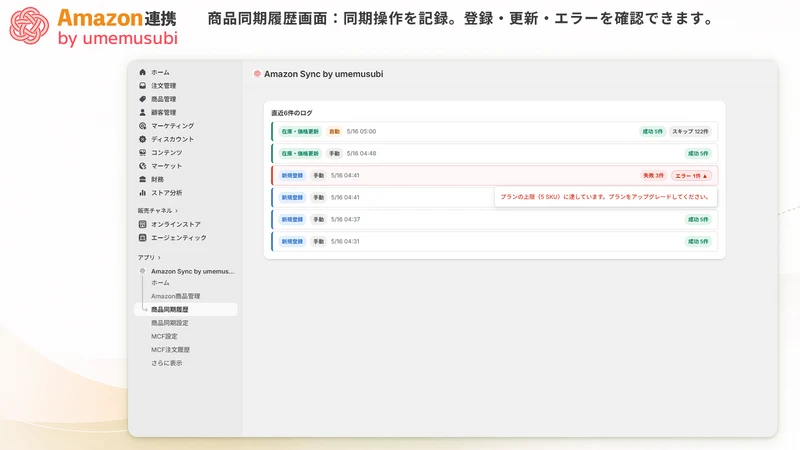Open MCF設定 menu item
This screenshot has width=800, height=450.
point(164,336)
